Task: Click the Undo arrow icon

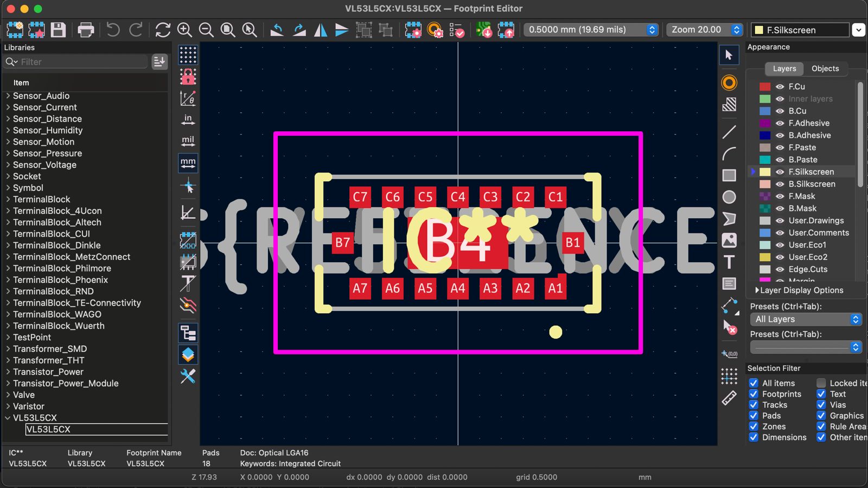Action: (x=113, y=30)
